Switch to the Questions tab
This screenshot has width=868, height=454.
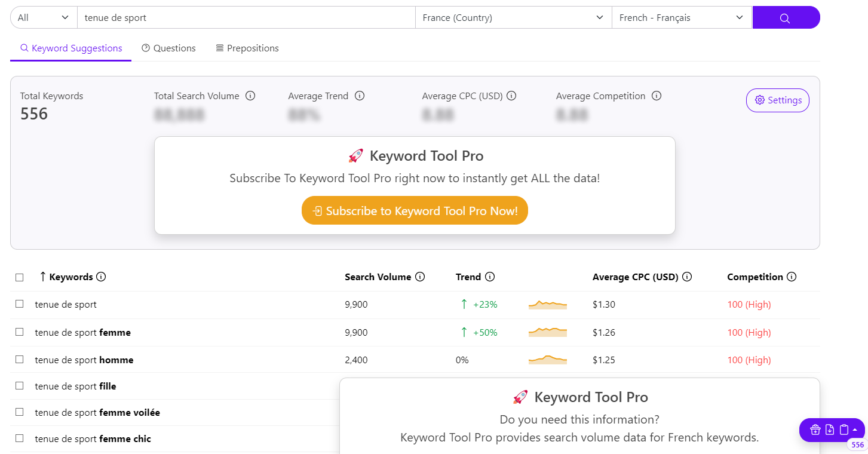[169, 48]
